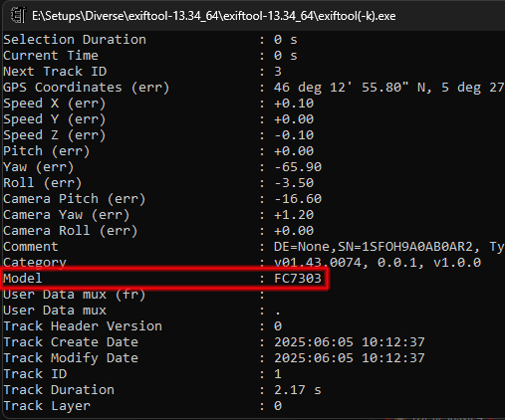This screenshot has width=505, height=420.
Task: Click the highlighted Model FC7303 value
Action: (298, 279)
